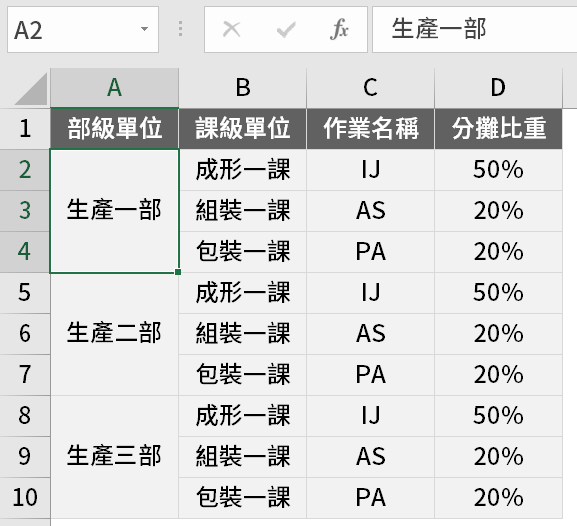
Task: Click 50% cell in row 2
Action: 498,170
